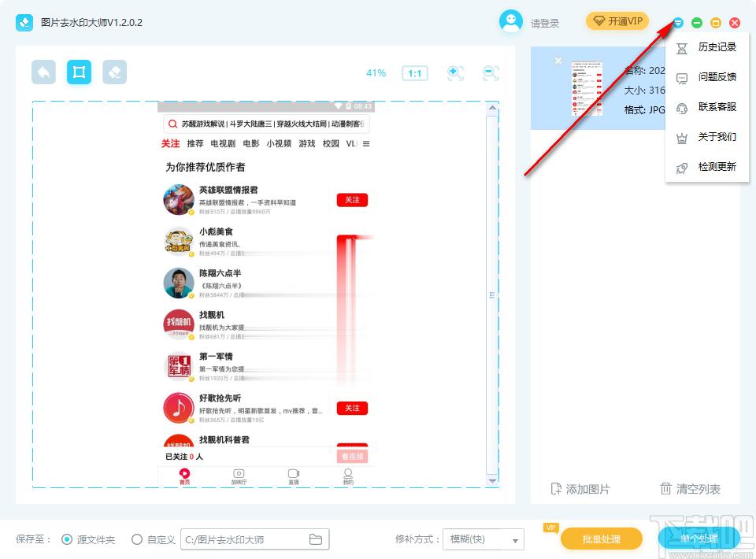Viewport: 756px width, 559px height.
Task: Click the zoom out magnifier icon
Action: (491, 72)
